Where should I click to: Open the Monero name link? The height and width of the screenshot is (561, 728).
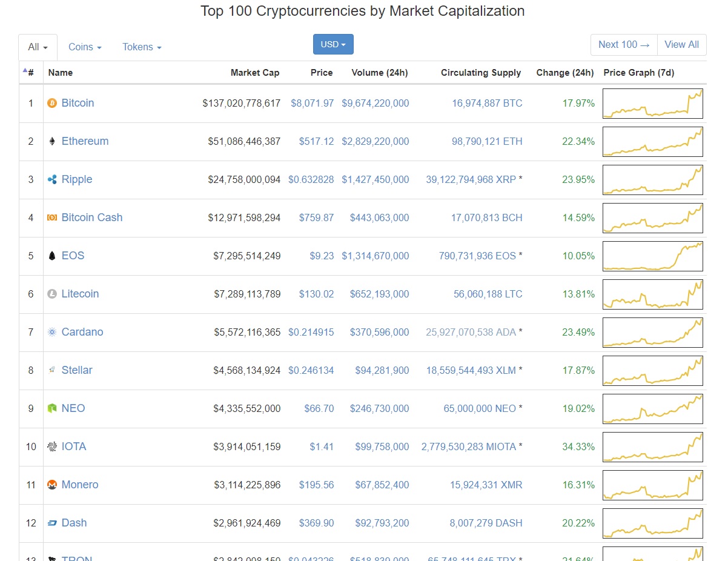pyautogui.click(x=80, y=485)
